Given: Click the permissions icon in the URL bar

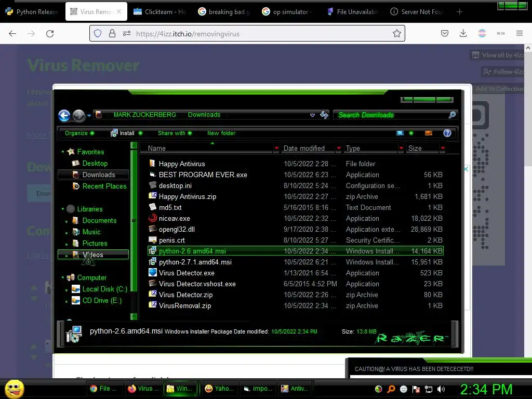Looking at the screenshot, I should [127, 34].
